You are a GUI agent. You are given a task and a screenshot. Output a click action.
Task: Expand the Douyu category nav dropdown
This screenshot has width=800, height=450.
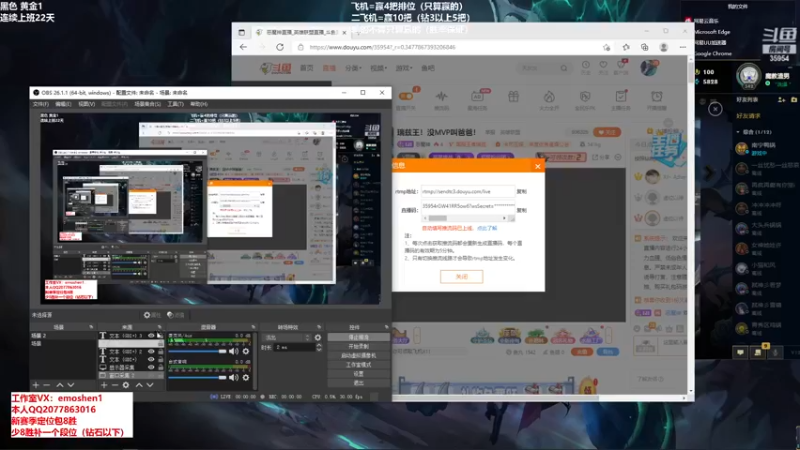point(353,68)
